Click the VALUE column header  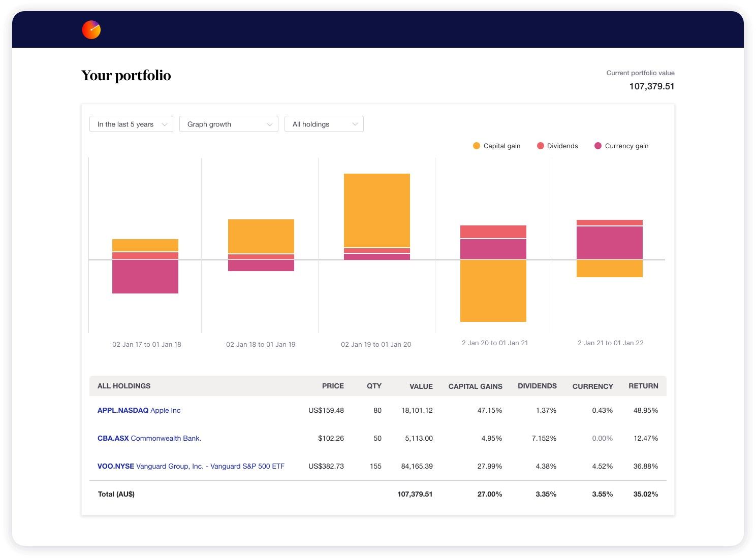click(421, 386)
